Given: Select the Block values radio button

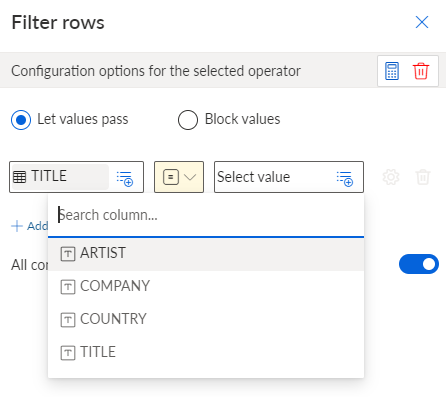Looking at the screenshot, I should [x=188, y=120].
